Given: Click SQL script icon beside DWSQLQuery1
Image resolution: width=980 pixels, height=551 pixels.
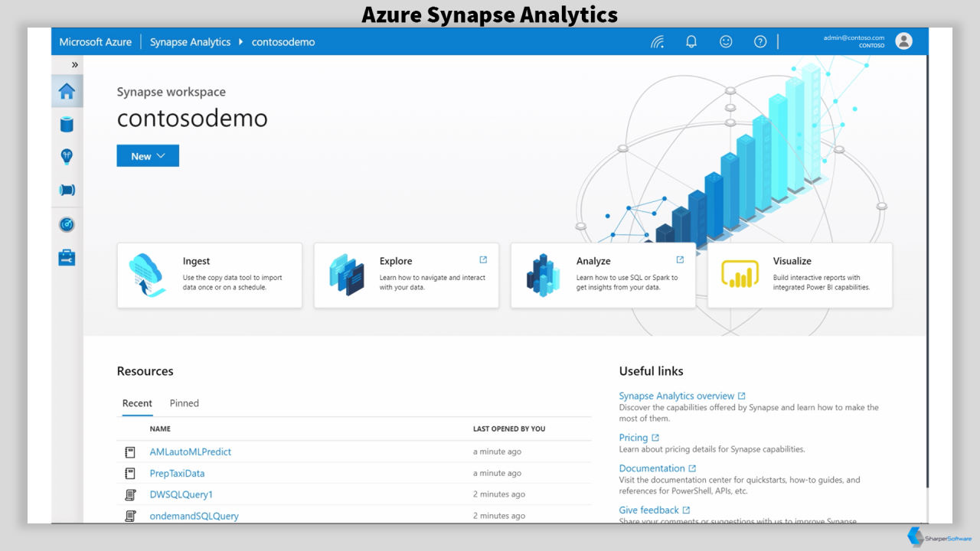Looking at the screenshot, I should pos(130,494).
